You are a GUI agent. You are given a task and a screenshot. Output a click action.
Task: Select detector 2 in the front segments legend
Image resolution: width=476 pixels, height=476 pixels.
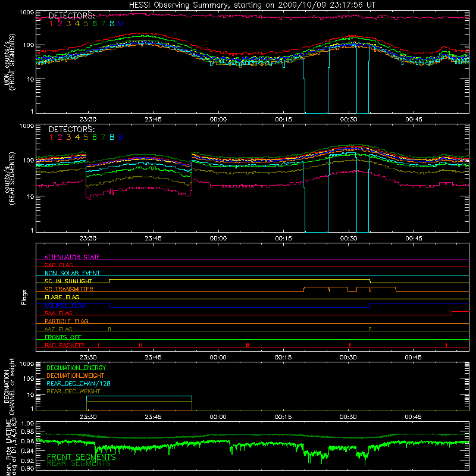(x=60, y=24)
